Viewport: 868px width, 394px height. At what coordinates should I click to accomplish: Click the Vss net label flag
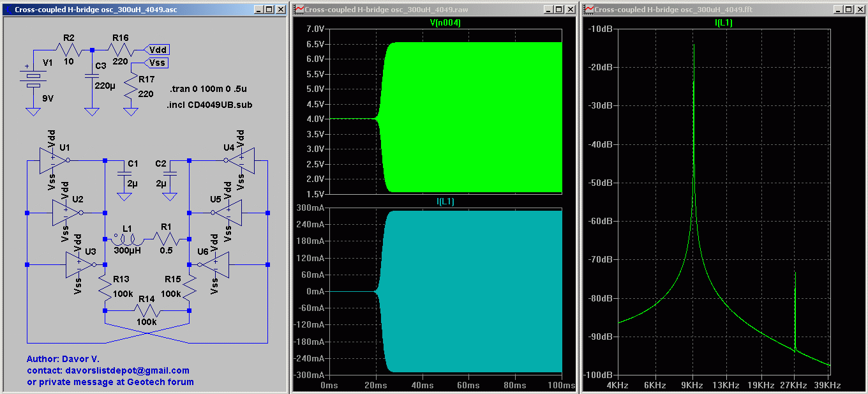158,63
